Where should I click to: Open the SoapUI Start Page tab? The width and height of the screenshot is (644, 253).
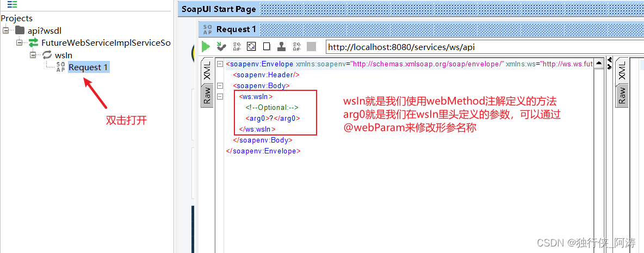218,9
